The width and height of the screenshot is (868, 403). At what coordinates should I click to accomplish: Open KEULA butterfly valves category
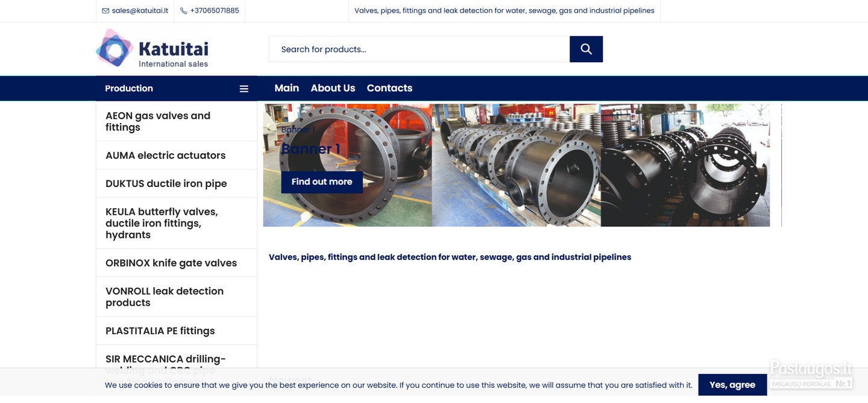[176, 223]
